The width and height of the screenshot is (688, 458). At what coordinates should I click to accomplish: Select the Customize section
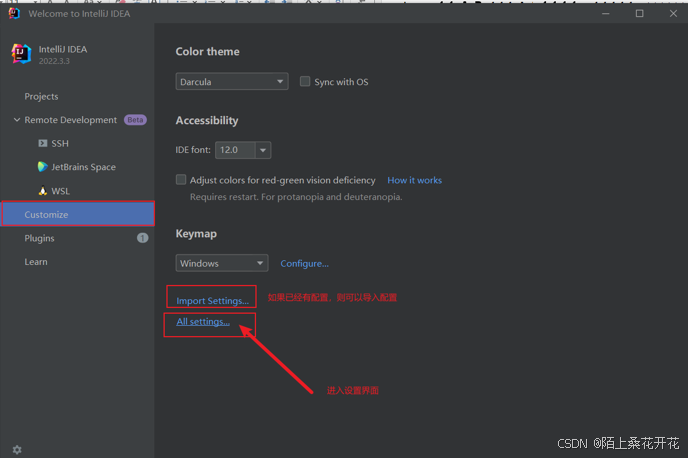(78, 214)
